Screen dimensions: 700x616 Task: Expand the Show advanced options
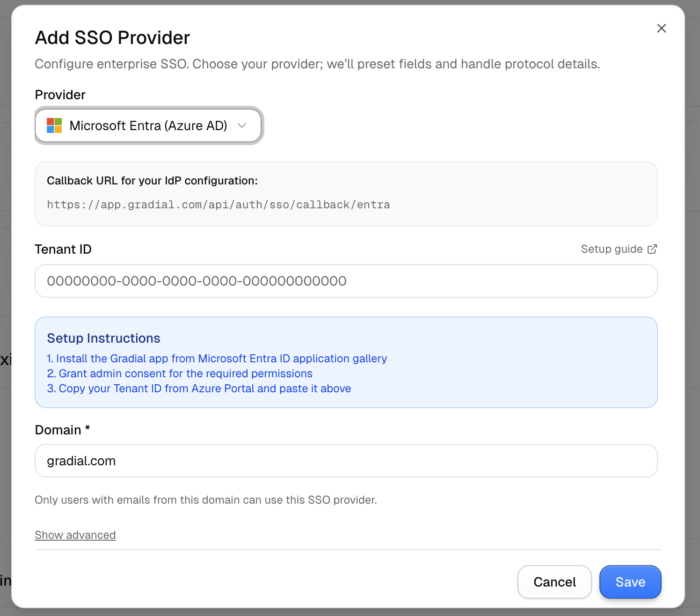(x=75, y=535)
